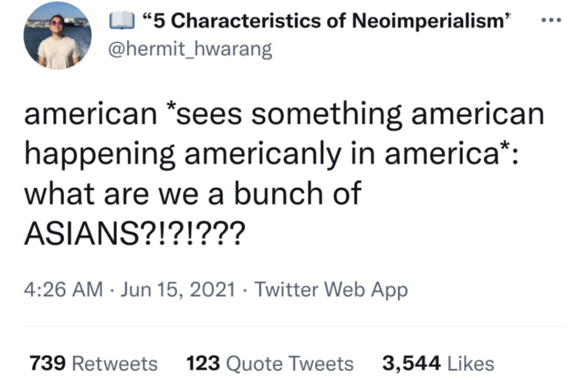Screen dimensions: 588x382
Task: View the word Retweets list label
Action: [x=115, y=363]
